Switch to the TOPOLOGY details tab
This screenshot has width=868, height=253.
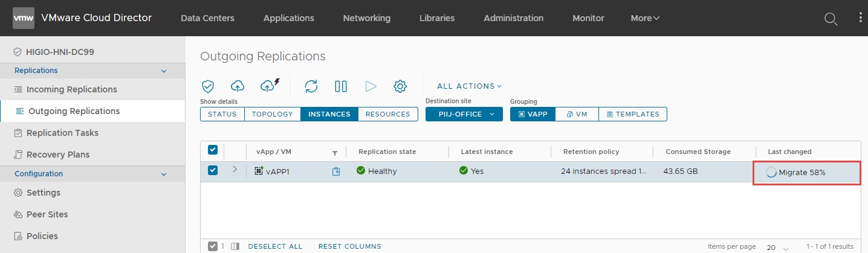click(272, 114)
